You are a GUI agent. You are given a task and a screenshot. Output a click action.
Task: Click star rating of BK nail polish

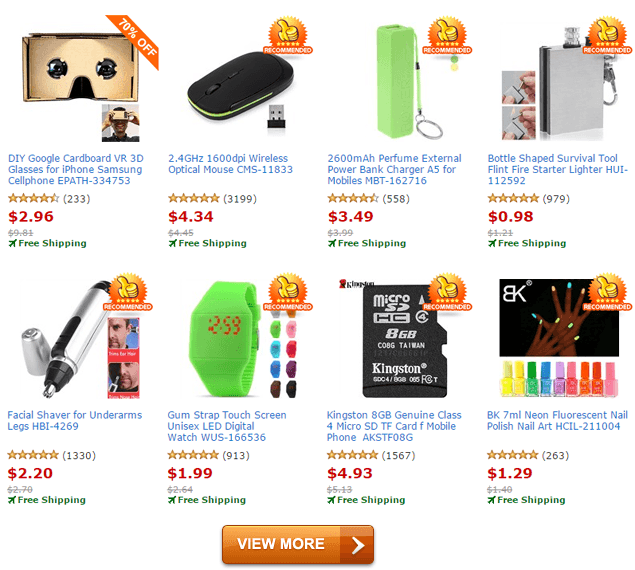click(x=513, y=455)
